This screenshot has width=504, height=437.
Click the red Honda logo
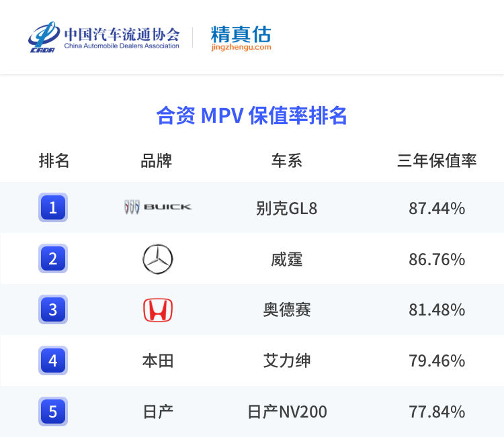tap(158, 309)
